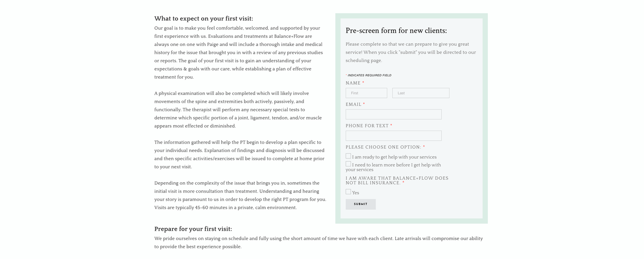Submit the pre-screen form

pos(361,204)
